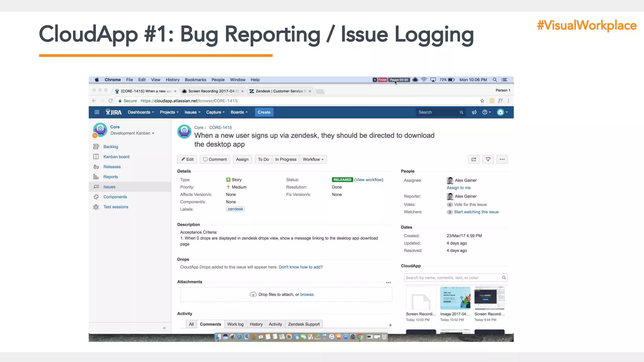Click the Chrome reload icon
644x362 pixels.
(x=110, y=101)
